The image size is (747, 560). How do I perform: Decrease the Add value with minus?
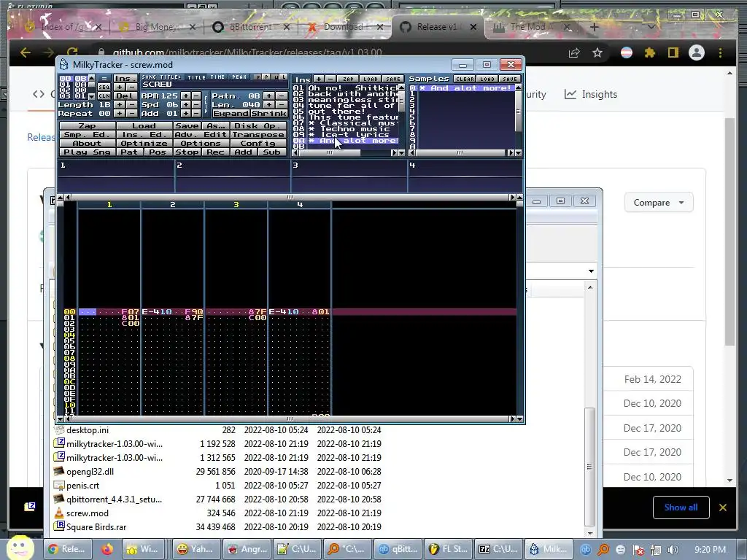click(x=196, y=113)
